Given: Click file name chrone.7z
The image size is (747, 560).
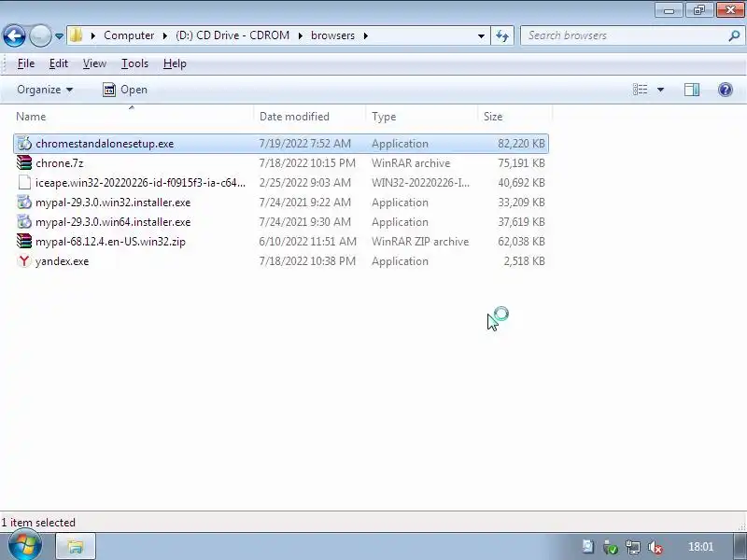Looking at the screenshot, I should [59, 163].
